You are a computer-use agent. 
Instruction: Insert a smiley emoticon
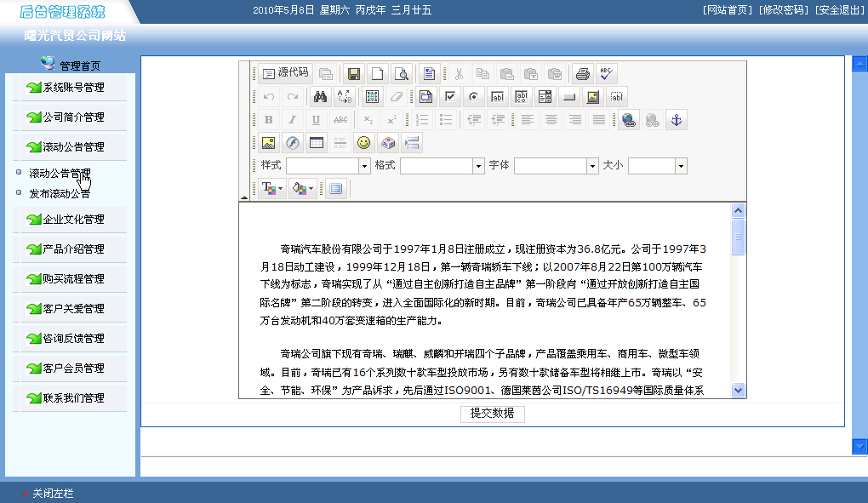pyautogui.click(x=363, y=143)
